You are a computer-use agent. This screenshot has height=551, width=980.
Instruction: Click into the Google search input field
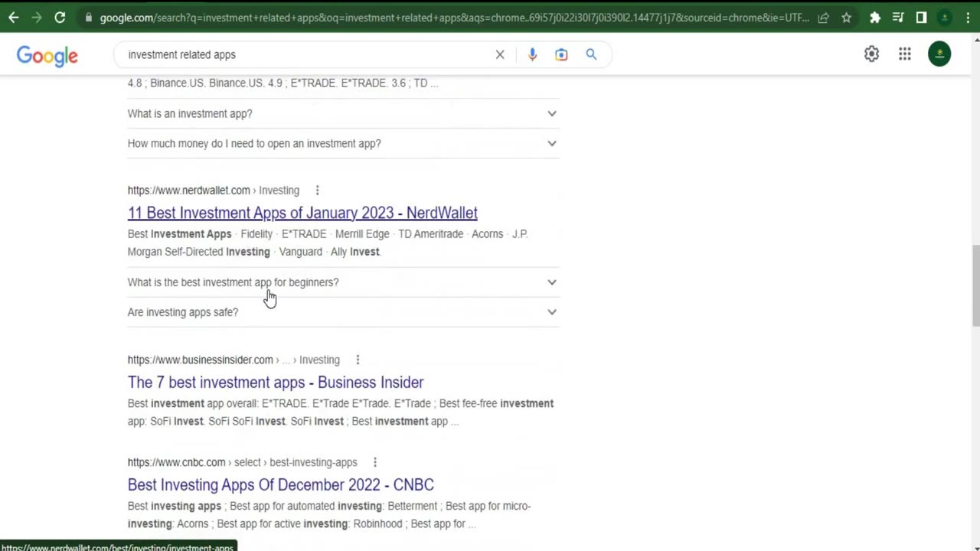306,54
